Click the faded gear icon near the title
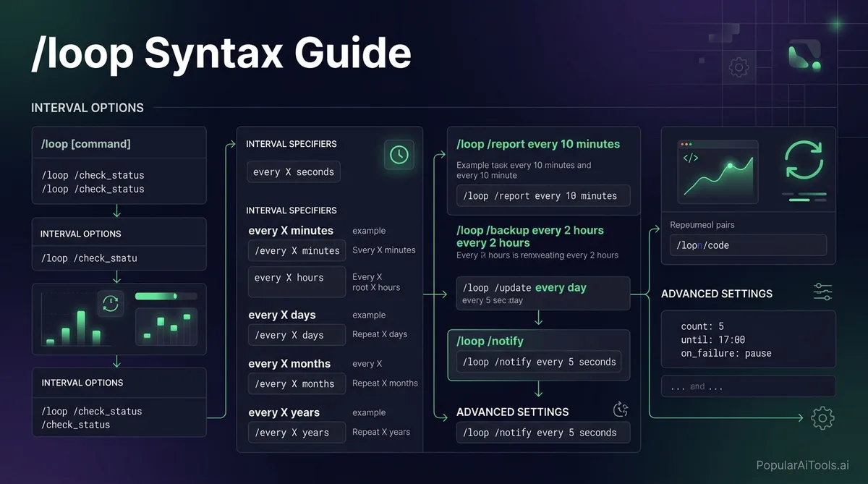This screenshot has width=868, height=484. (x=739, y=68)
